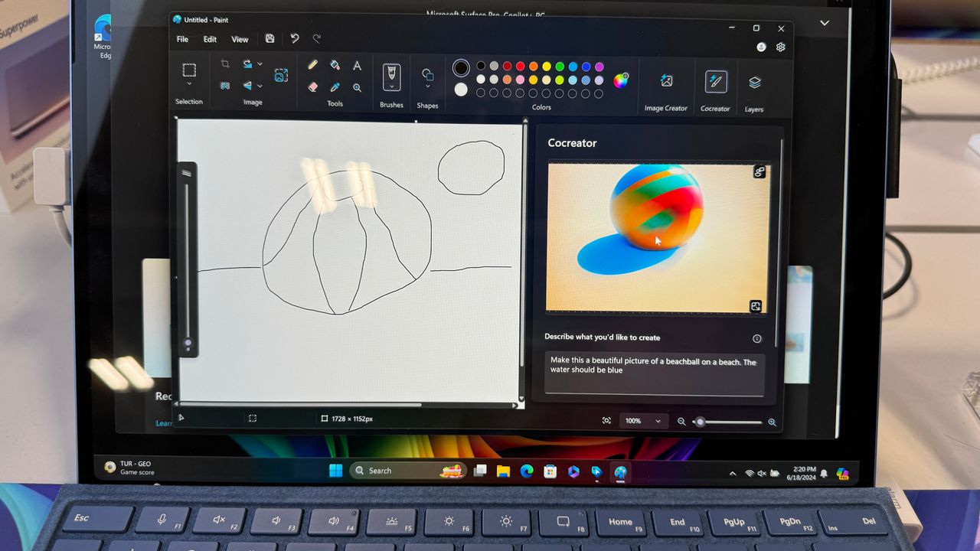Image resolution: width=980 pixels, height=551 pixels.
Task: Click the Flip image icon
Action: coord(248,86)
